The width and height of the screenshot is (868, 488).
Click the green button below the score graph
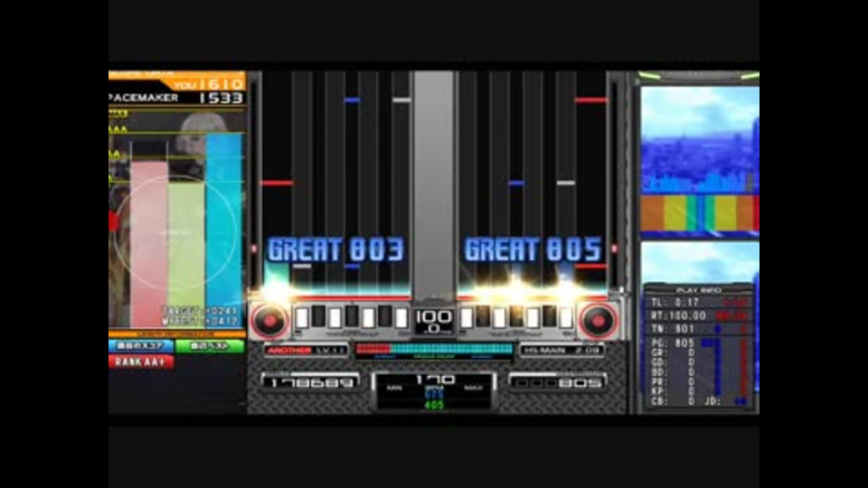coord(210,346)
